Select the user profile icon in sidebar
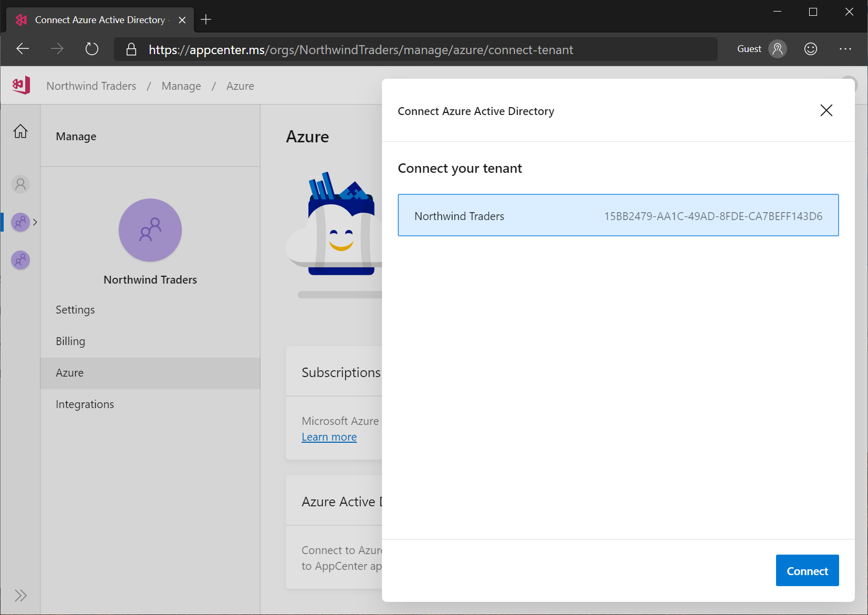868x615 pixels. tap(20, 184)
